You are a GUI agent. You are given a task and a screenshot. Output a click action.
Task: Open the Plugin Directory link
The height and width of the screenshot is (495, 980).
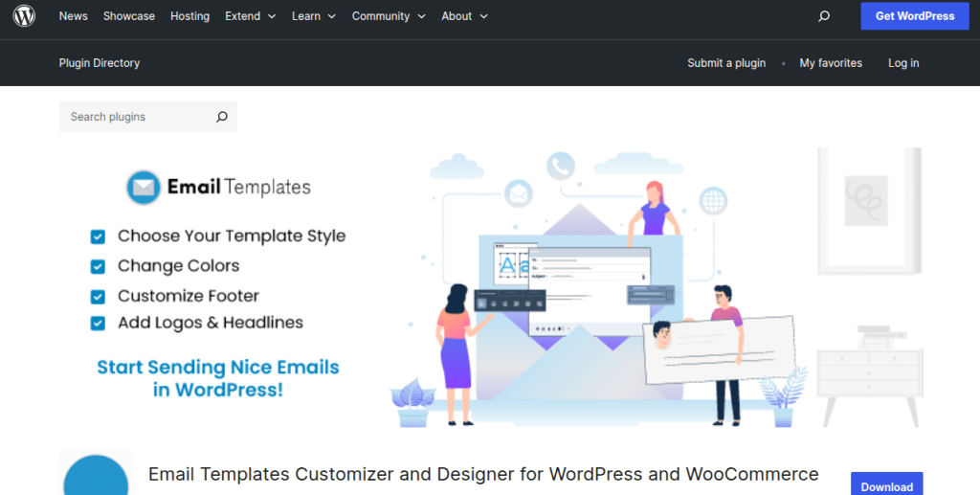pos(100,63)
